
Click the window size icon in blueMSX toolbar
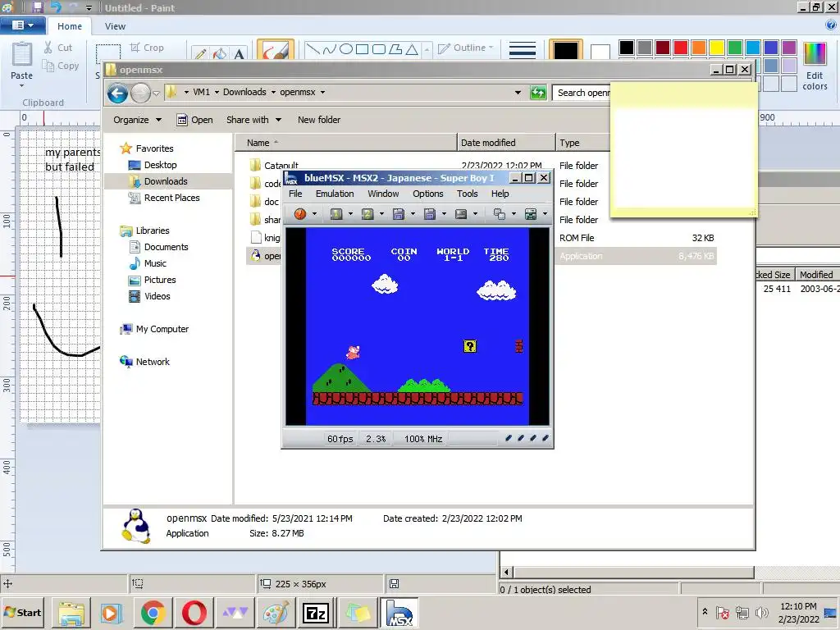pyautogui.click(x=500, y=214)
